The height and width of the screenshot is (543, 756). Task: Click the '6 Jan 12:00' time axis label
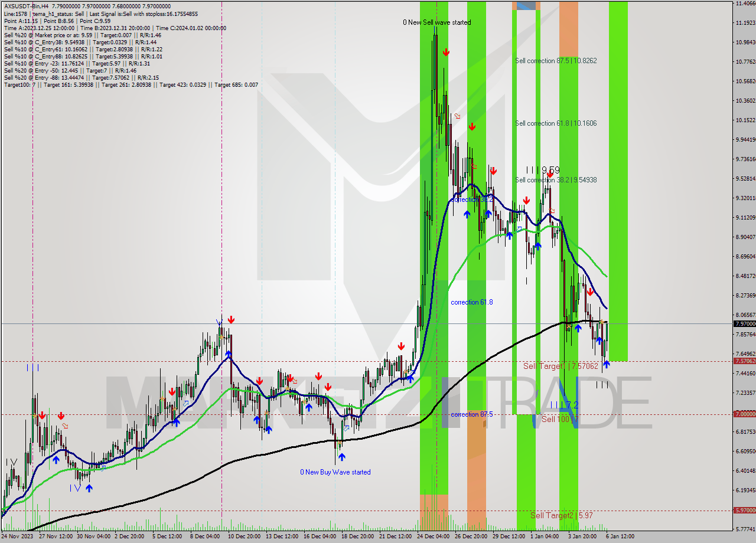[620, 537]
